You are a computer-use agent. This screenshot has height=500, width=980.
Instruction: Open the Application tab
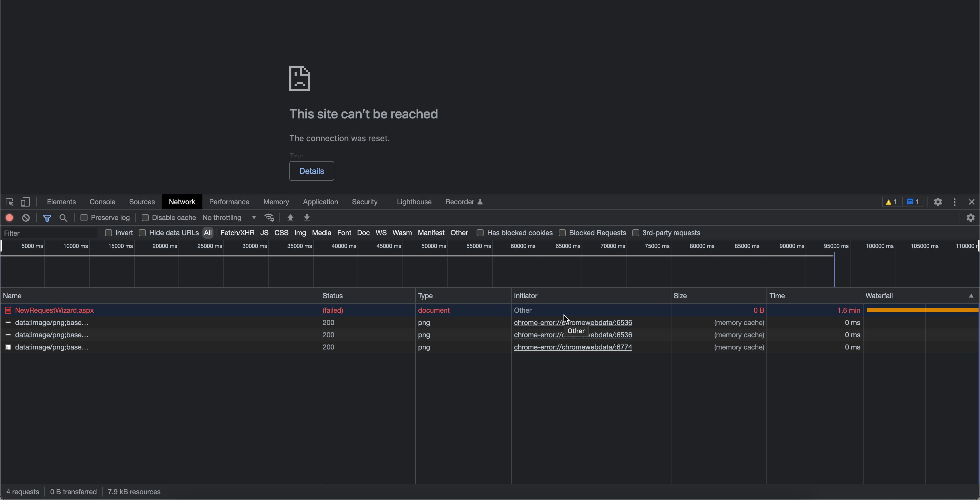[320, 202]
